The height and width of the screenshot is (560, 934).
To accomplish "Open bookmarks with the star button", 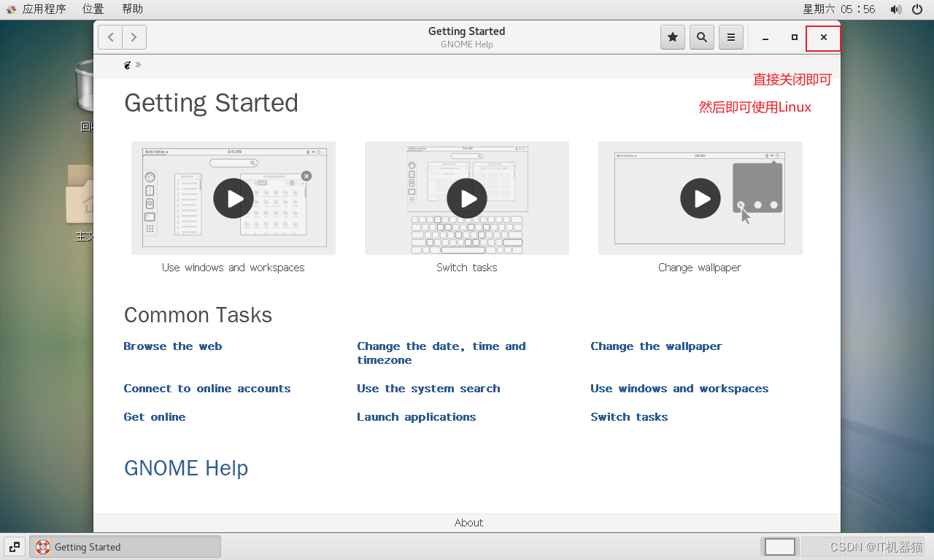I will click(x=673, y=37).
